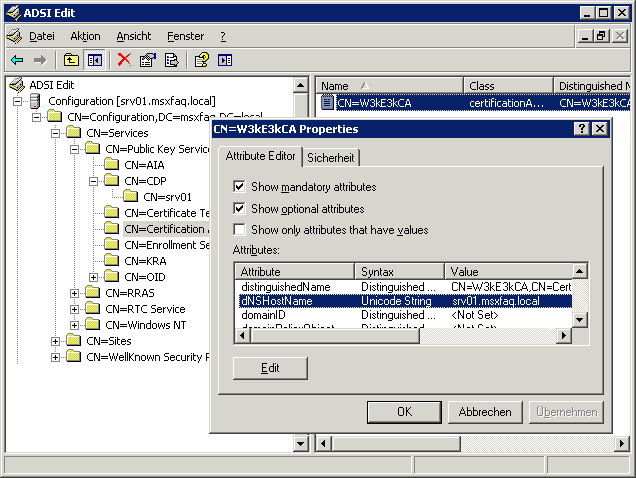Screen dimensions: 636x478
Task: Collapse the CN=Services node
Action: coord(55,133)
